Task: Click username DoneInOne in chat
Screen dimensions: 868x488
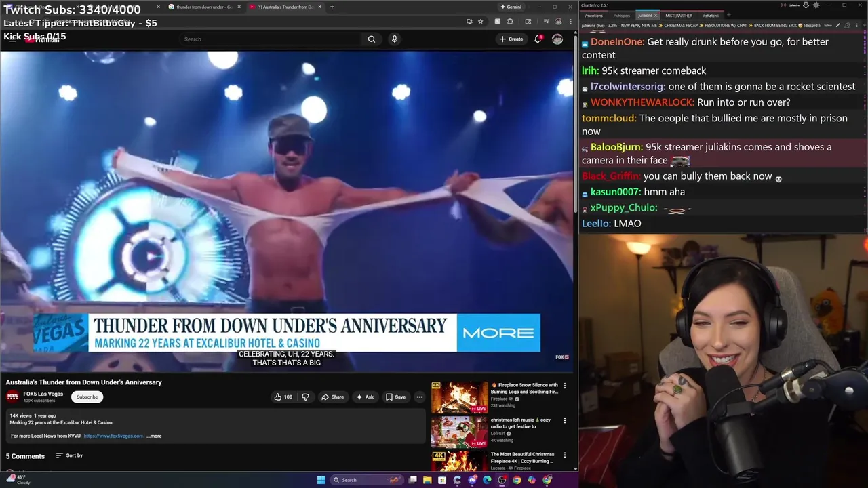Action: (617, 41)
